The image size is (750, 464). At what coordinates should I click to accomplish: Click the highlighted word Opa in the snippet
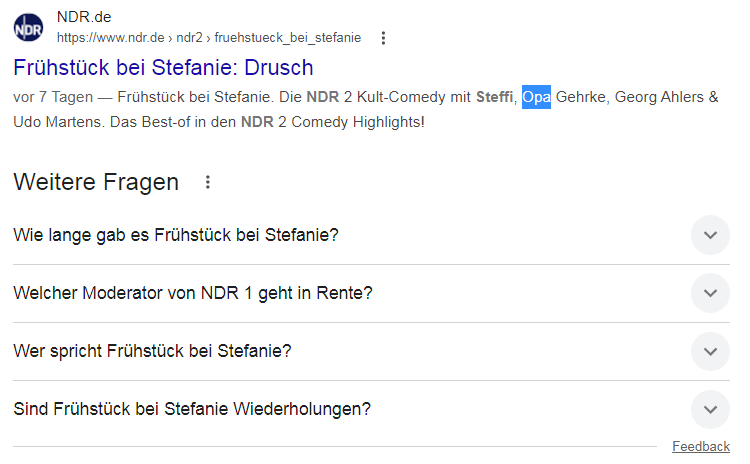(536, 97)
